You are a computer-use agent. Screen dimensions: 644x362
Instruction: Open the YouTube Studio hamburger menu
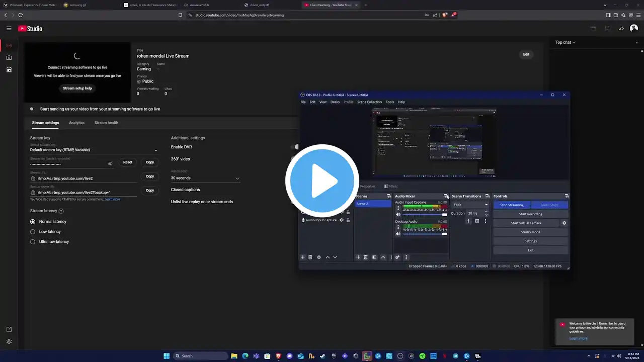coord(9,28)
